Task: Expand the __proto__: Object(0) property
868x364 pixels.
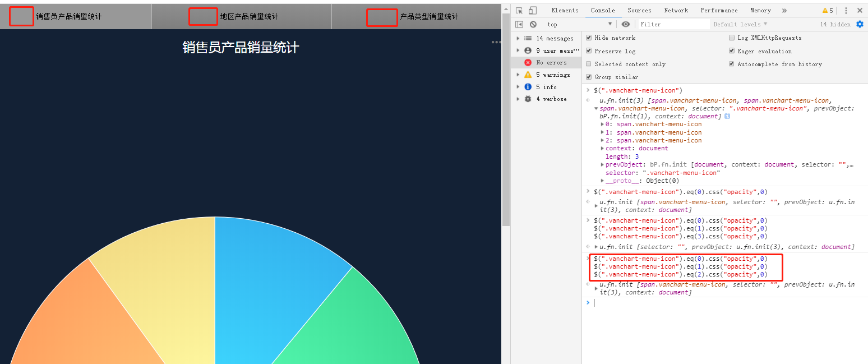Action: coord(602,181)
